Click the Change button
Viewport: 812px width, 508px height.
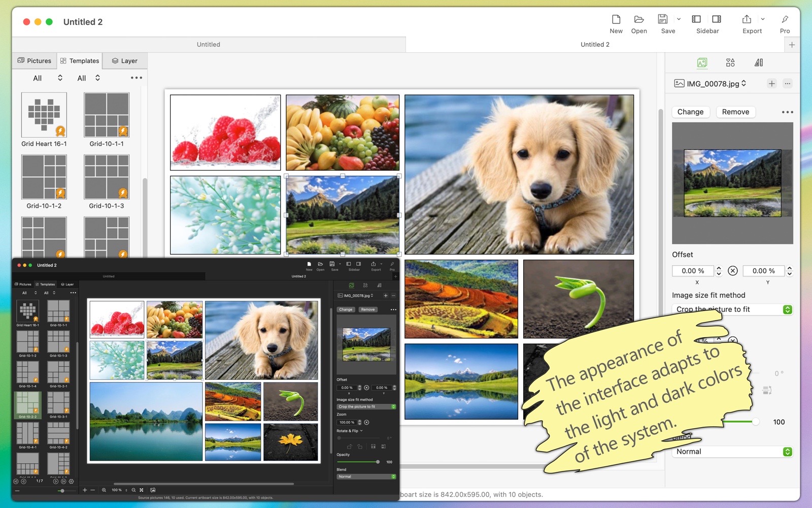pyautogui.click(x=690, y=112)
